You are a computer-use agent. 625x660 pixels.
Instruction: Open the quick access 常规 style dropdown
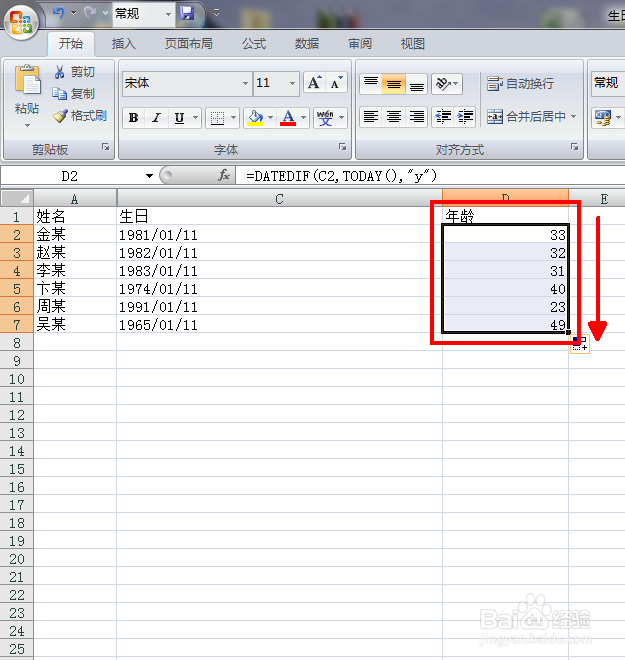coord(168,14)
